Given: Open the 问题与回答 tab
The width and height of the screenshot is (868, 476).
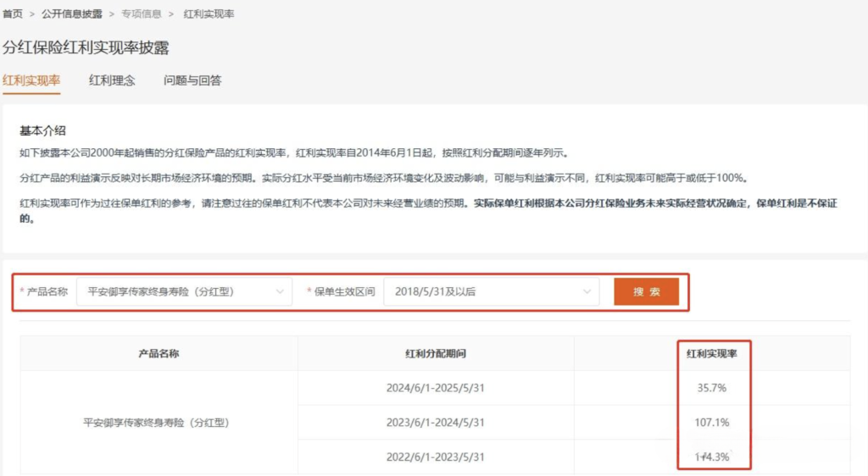Looking at the screenshot, I should point(192,81).
